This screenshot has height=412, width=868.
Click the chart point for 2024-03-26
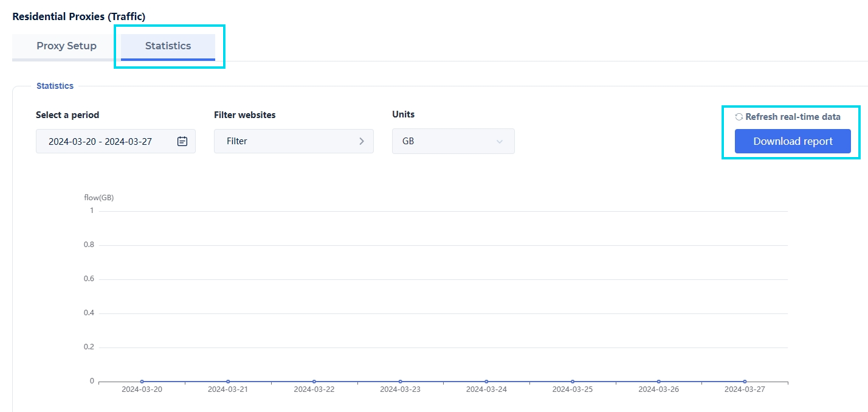tap(658, 382)
